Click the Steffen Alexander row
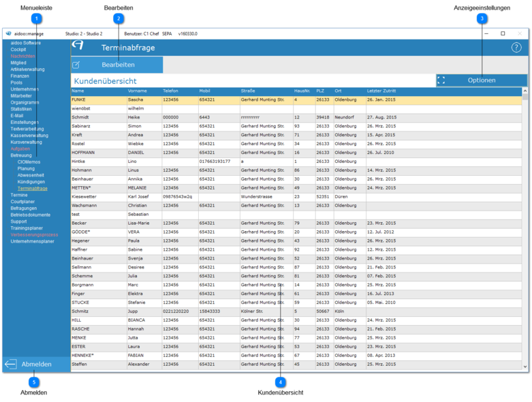Screen dimensions: 532x402 point(296,365)
